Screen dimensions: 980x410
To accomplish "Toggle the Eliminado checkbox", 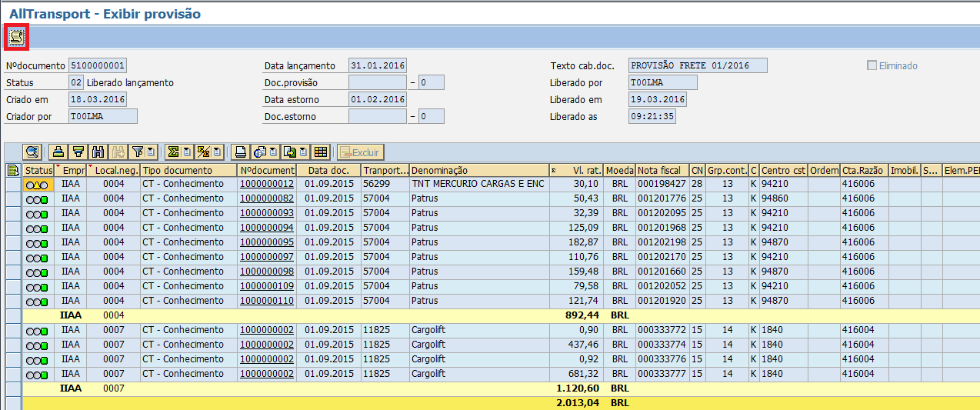I will (x=872, y=66).
